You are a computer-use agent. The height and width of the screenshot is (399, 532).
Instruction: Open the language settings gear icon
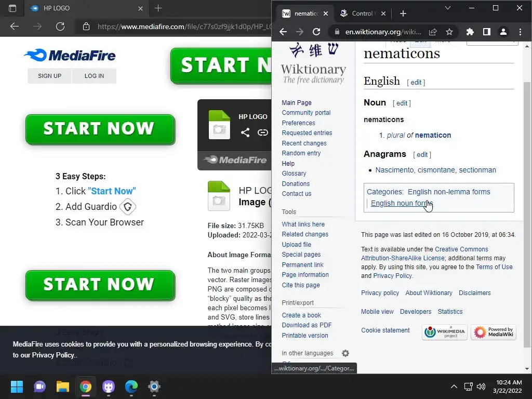(345, 353)
